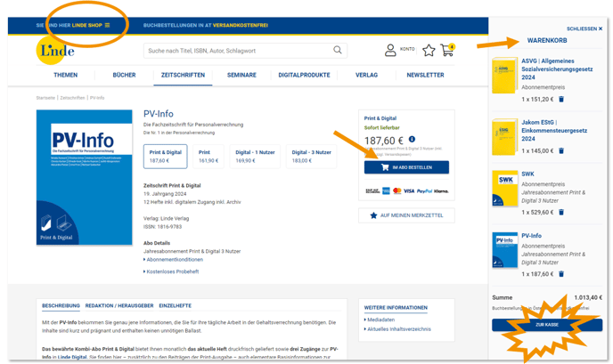Delete SWK from the cart via trash icon
This screenshot has height=364, width=613.
tap(561, 212)
